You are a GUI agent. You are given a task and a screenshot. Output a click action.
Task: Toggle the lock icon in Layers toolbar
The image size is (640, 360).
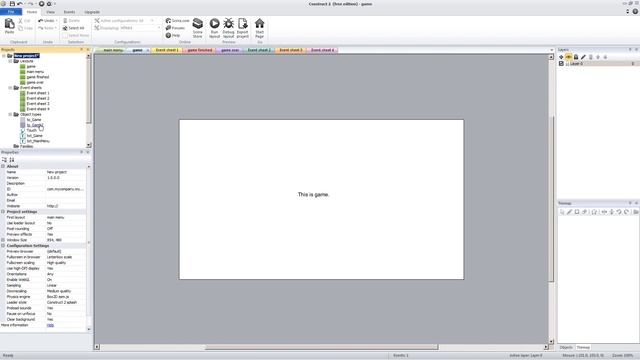click(x=576, y=57)
